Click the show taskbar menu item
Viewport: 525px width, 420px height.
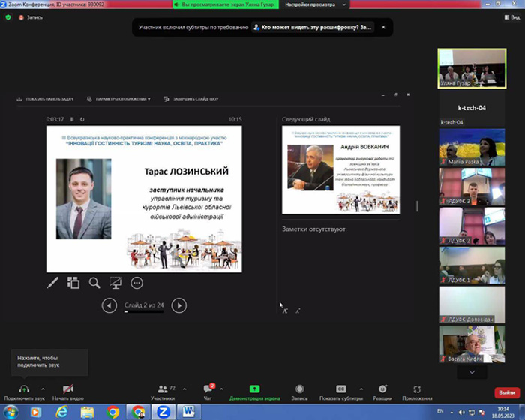pos(45,99)
